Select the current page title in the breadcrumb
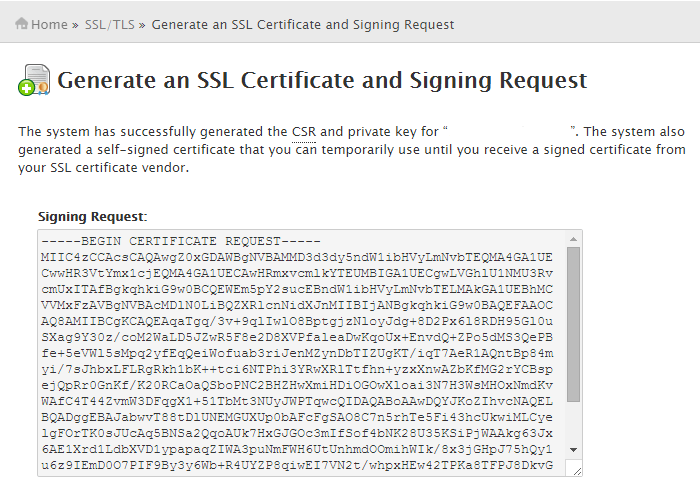700x492 pixels. [303, 24]
